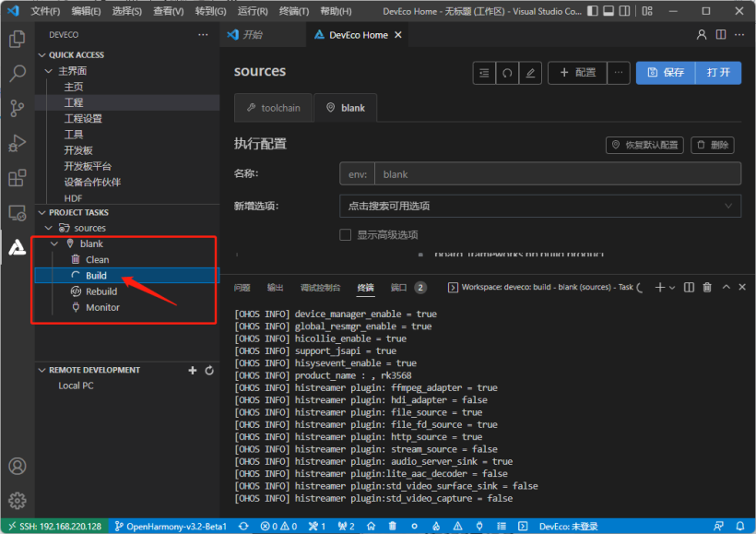Click the edit pencil icon in sources toolbar

tap(529, 73)
